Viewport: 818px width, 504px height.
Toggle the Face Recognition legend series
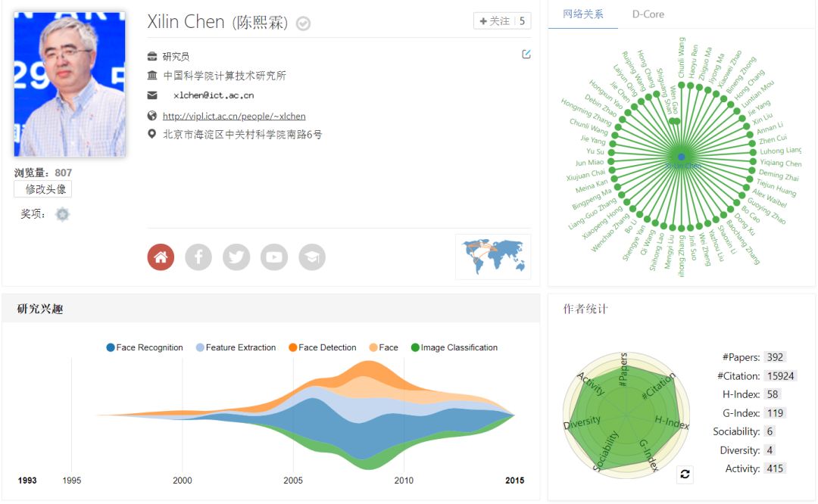pyautogui.click(x=145, y=348)
